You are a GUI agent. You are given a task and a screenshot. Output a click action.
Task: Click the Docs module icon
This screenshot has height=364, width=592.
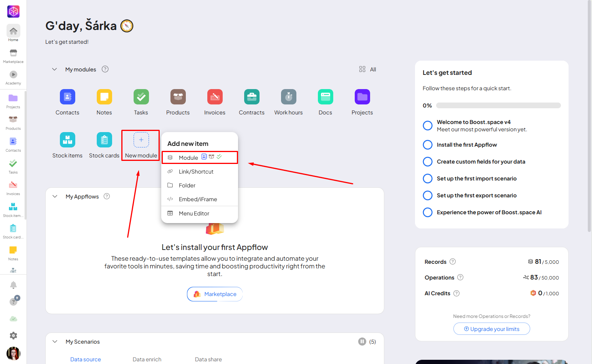tap(325, 97)
